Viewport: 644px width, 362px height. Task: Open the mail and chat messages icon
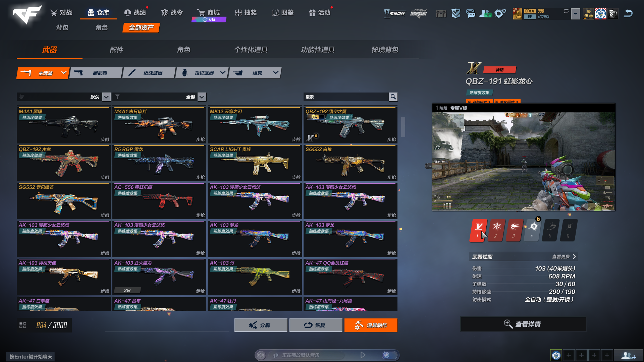coord(470,13)
